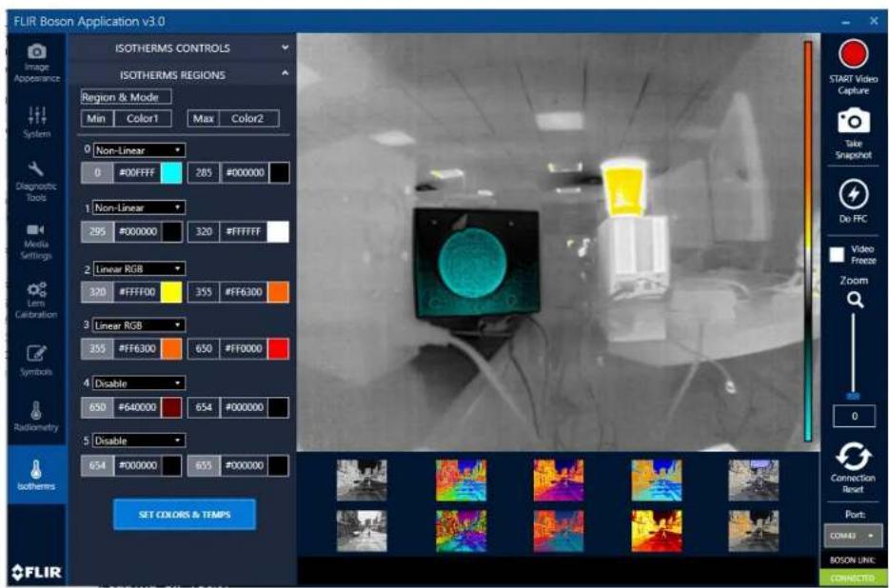Click the dark red #640000 swatch
Viewport: 889px width, 588px height.
(171, 407)
